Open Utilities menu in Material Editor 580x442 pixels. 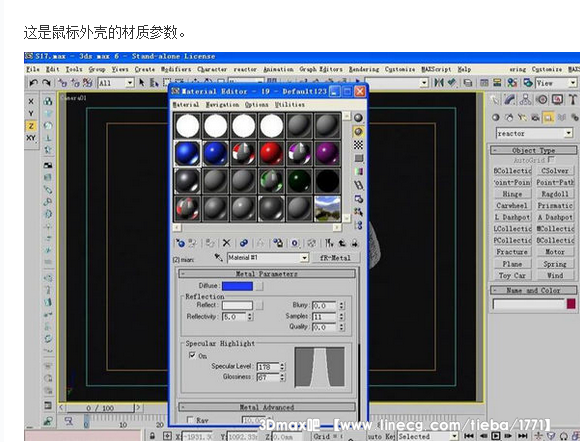290,105
